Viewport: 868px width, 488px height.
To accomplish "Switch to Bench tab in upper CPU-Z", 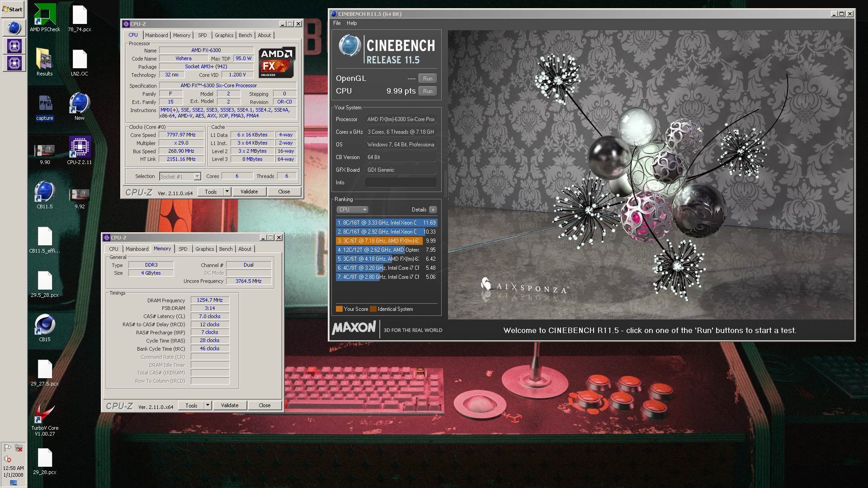I will click(245, 35).
